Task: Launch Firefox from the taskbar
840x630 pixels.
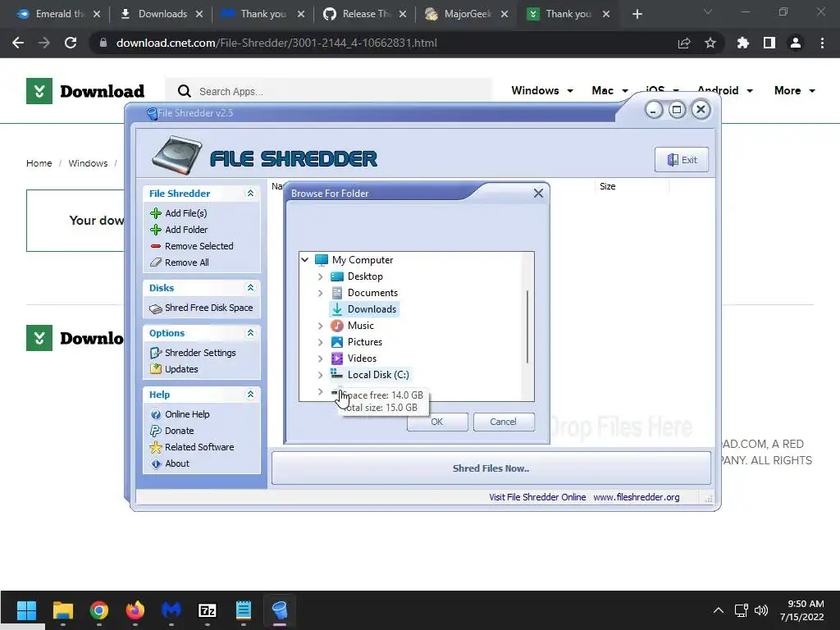Action: tap(135, 610)
